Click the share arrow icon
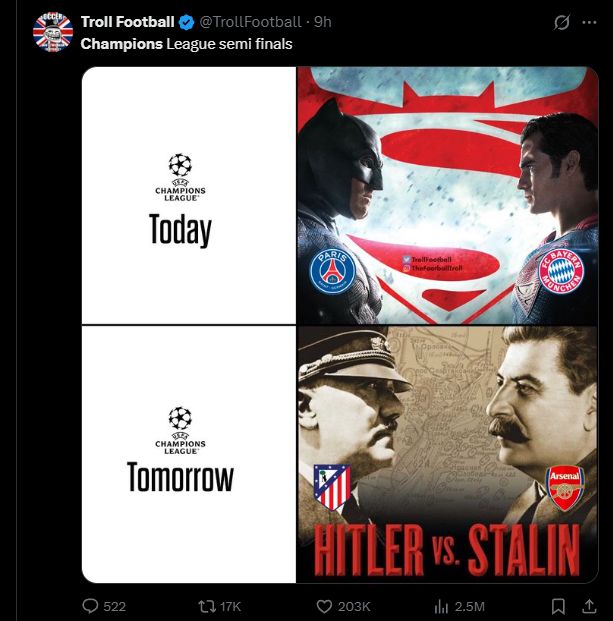The image size is (613, 621). (589, 606)
